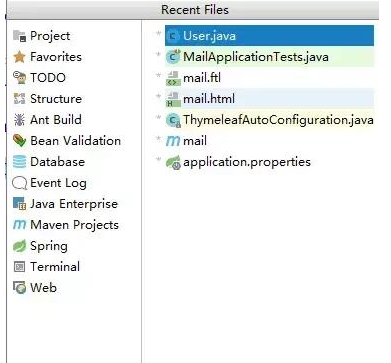Click the Terminal icon

click(19, 267)
